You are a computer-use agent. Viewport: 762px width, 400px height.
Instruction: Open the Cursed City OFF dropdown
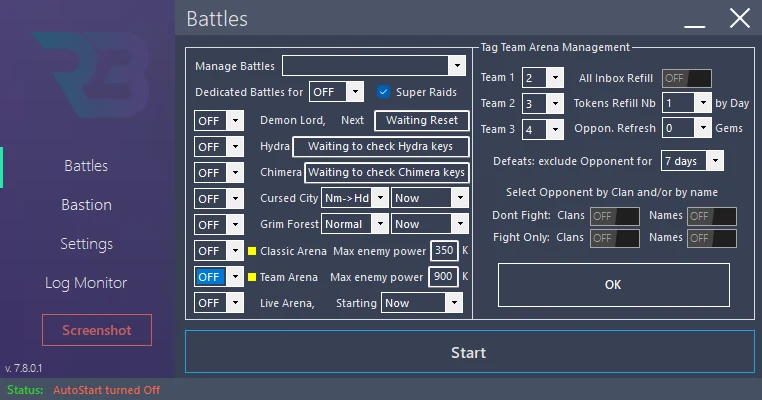(x=219, y=199)
